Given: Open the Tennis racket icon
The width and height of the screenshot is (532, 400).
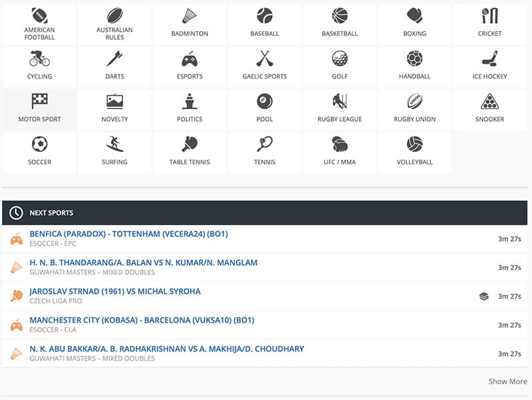Looking at the screenshot, I should [x=265, y=144].
